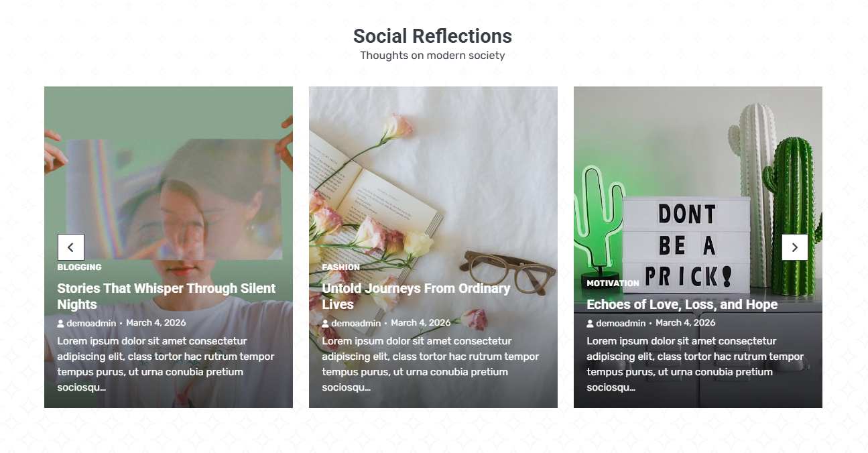The height and width of the screenshot is (453, 868).
Task: Click the author icon on the Fashion post
Action: (326, 324)
